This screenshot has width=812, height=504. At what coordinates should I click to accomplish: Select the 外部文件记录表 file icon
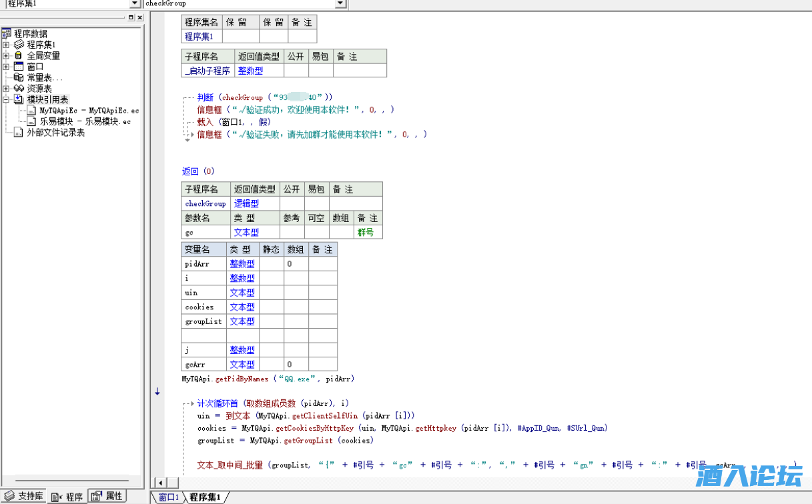(x=19, y=133)
